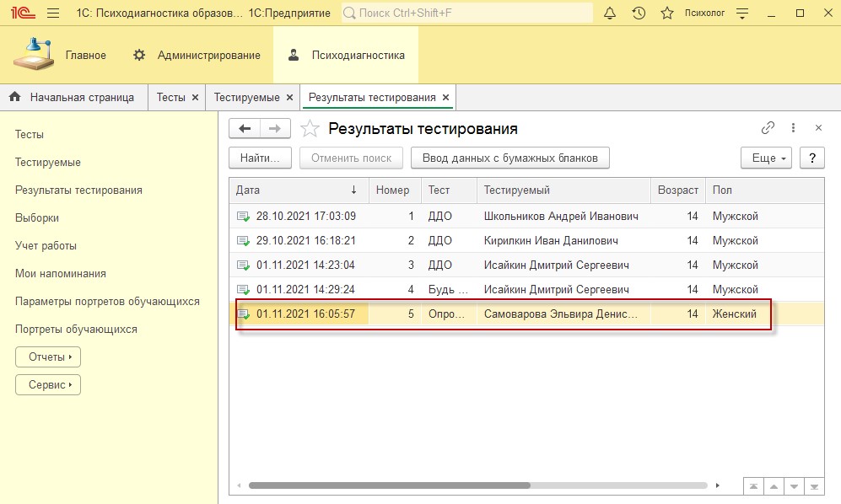841x504 pixels.
Task: Go forward with the right arrow button
Action: point(275,128)
